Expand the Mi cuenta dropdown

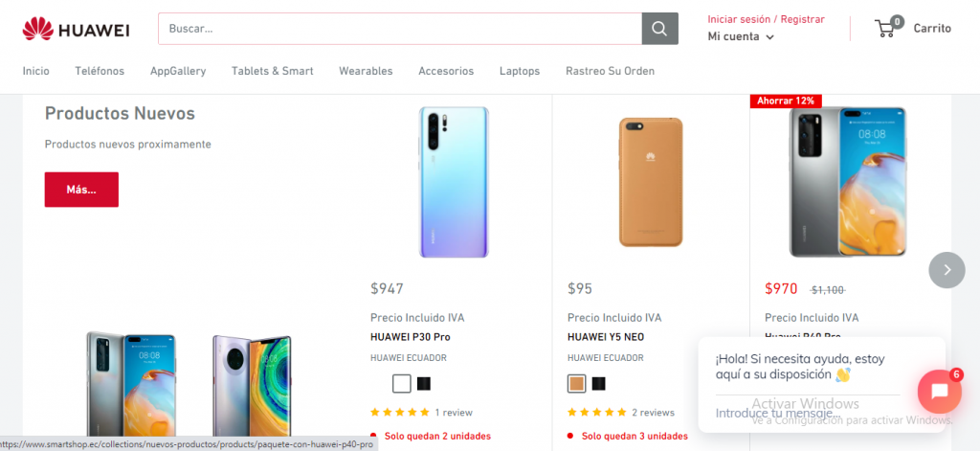(x=741, y=36)
